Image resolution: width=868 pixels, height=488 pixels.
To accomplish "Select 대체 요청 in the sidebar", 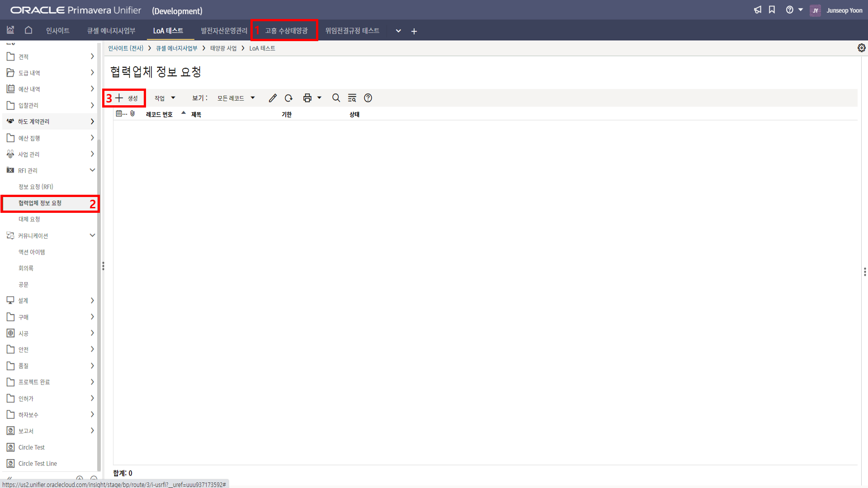I will coord(29,219).
